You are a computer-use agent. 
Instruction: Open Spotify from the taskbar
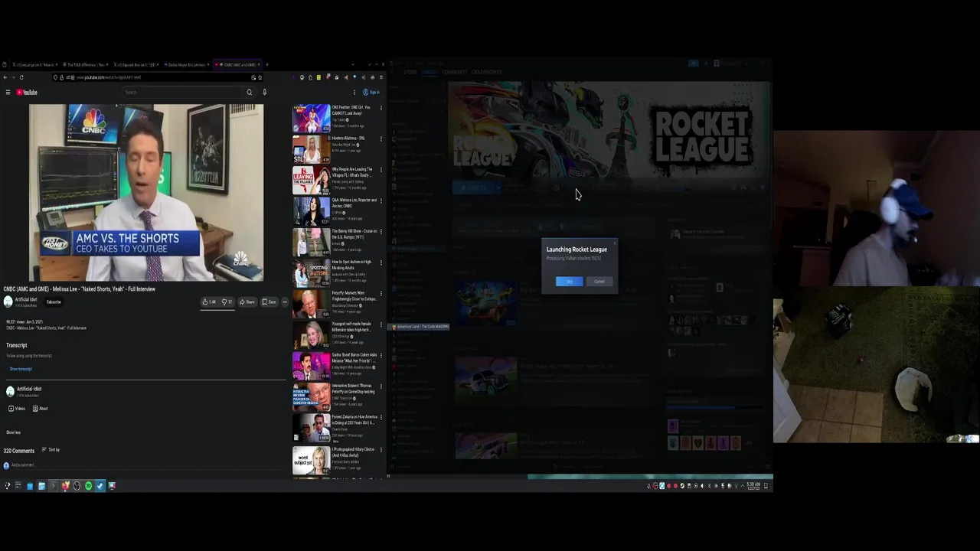click(x=88, y=486)
